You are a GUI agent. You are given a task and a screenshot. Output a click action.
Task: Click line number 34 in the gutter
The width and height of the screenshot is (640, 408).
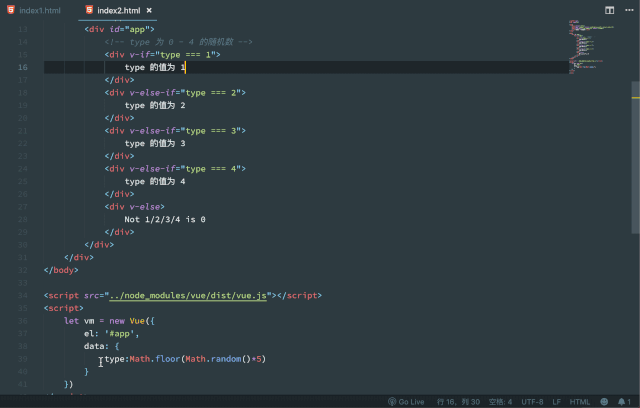tap(23, 295)
